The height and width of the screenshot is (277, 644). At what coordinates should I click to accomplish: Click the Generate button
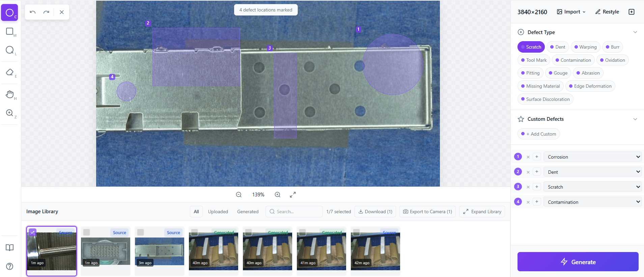pyautogui.click(x=578, y=262)
